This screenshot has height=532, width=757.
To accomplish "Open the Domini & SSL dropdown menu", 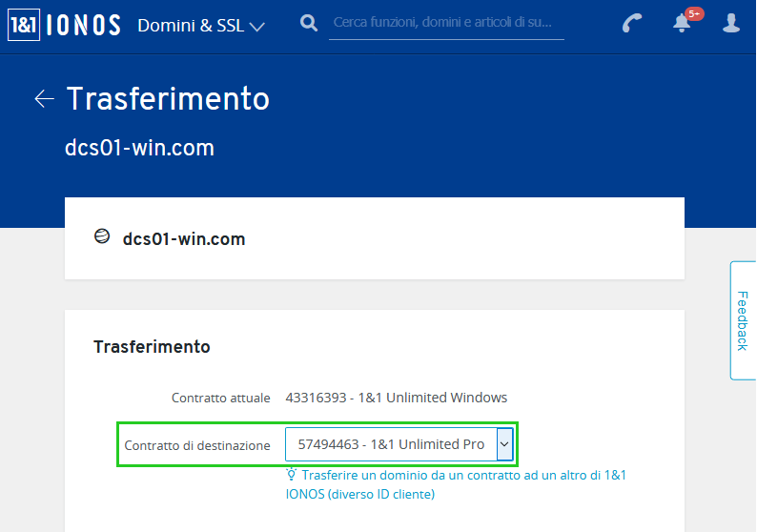I will pos(201,26).
